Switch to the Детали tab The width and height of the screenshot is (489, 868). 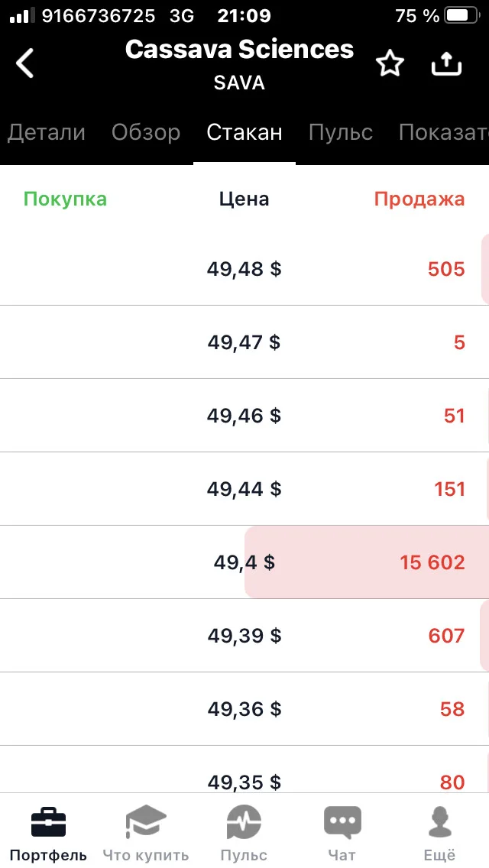coord(47,132)
